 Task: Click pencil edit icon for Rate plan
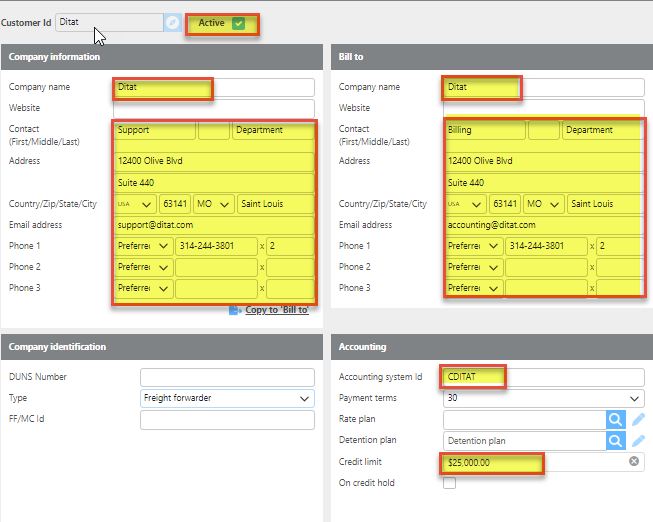pyautogui.click(x=638, y=419)
